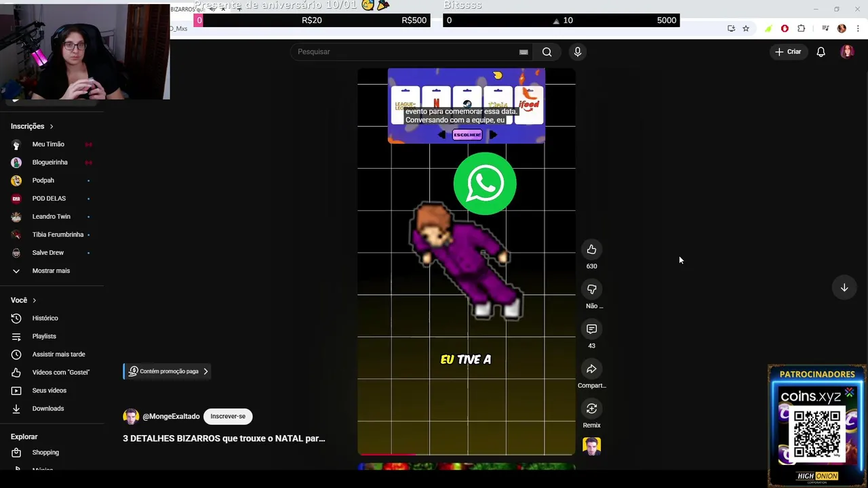Open the YouTube account avatar menu

tap(847, 52)
